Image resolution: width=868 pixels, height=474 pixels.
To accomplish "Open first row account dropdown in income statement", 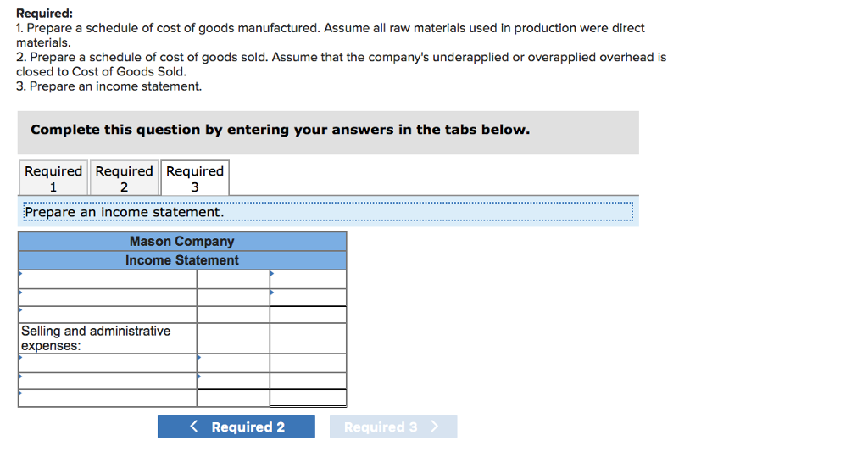I will click(108, 280).
